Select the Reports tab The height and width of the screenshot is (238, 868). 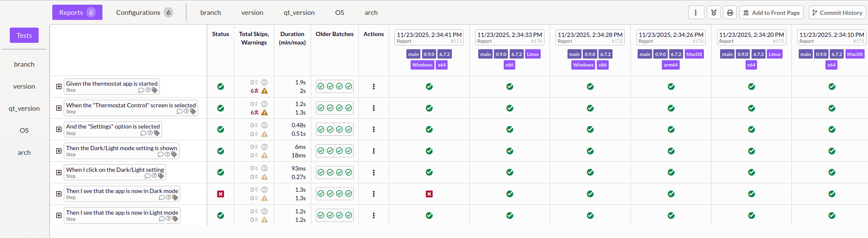(x=77, y=13)
